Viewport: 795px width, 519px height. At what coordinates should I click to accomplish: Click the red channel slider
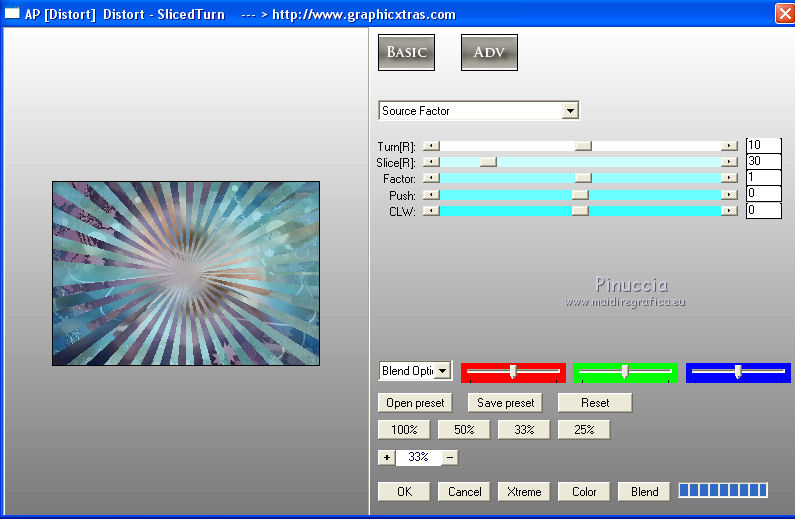513,373
